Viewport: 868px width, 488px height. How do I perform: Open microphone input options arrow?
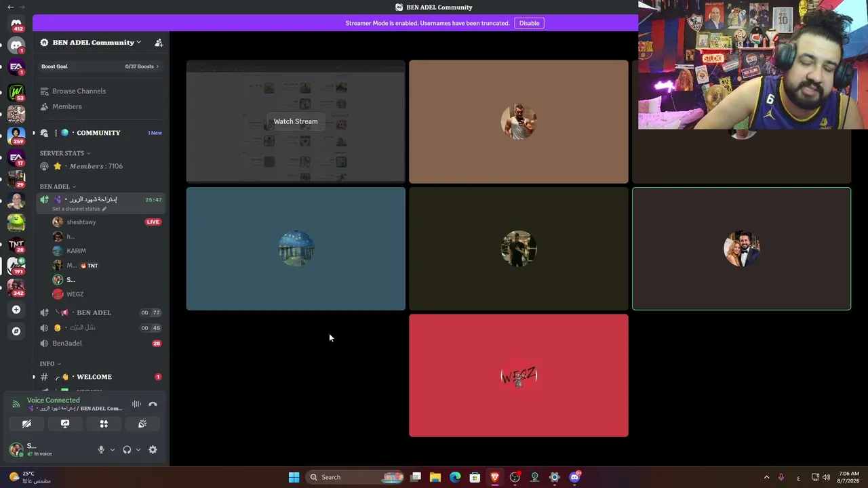pos(112,449)
